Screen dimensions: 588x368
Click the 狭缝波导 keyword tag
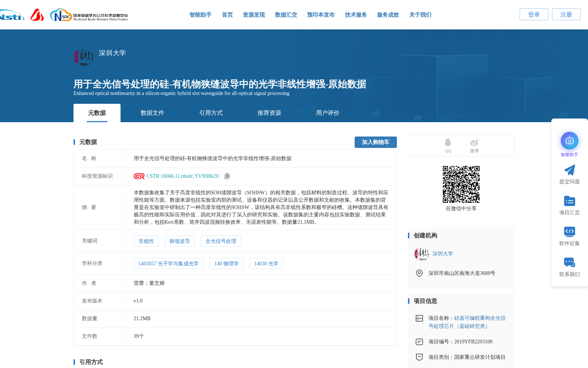click(180, 241)
